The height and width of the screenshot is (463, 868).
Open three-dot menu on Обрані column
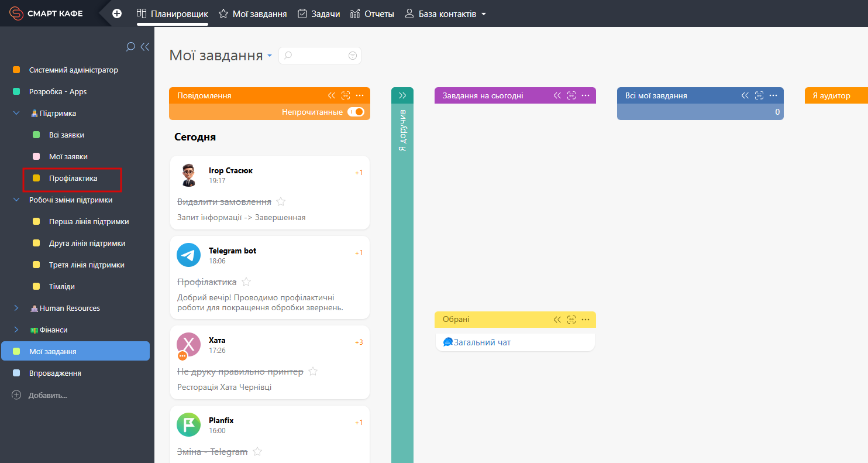(585, 320)
